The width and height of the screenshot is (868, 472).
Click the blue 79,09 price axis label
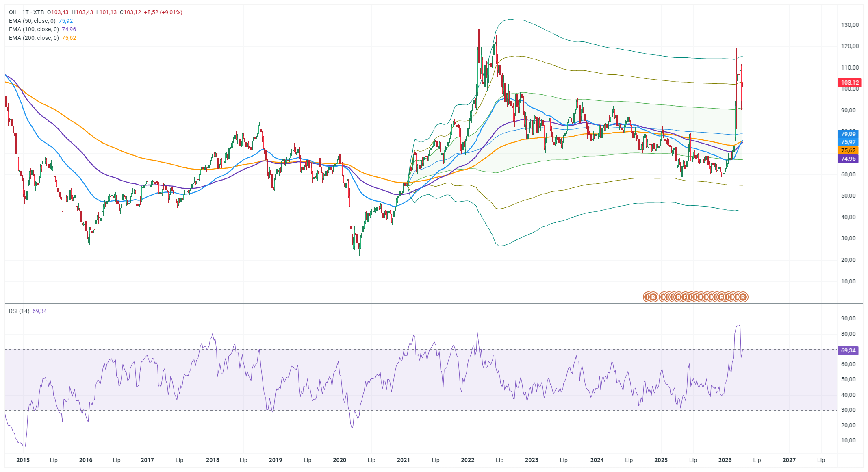[848, 134]
